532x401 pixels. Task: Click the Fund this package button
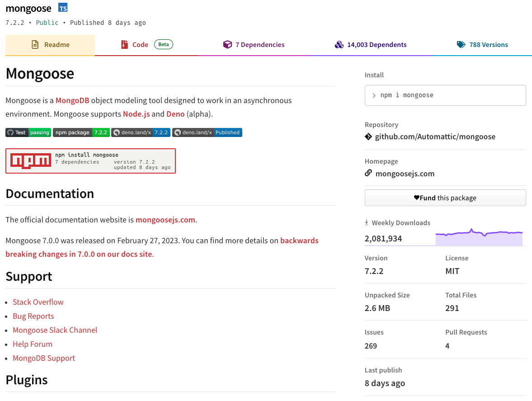coord(445,198)
